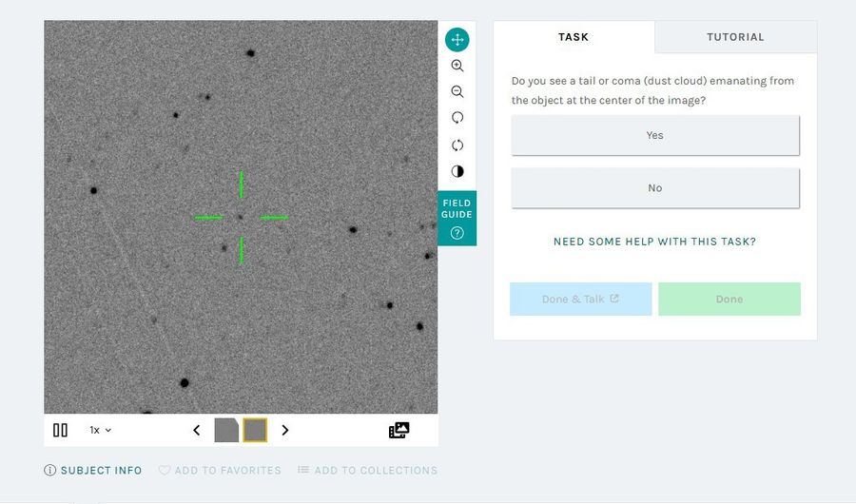Pause the frame animation
Viewport: 856px width, 504px height.
61,430
